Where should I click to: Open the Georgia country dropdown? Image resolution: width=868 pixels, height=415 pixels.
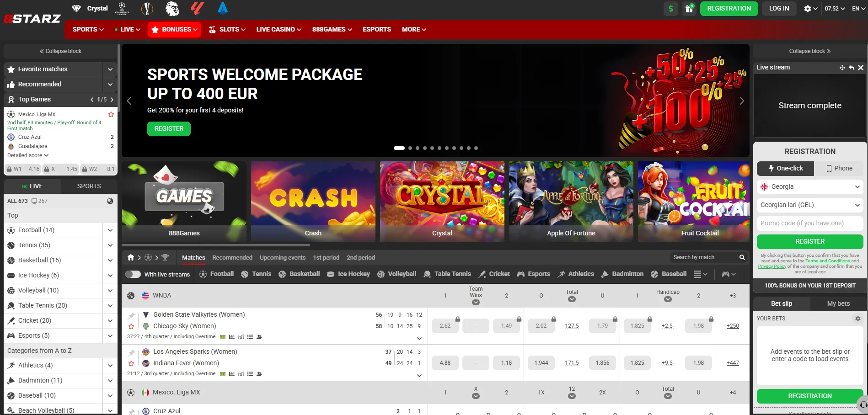pos(810,186)
